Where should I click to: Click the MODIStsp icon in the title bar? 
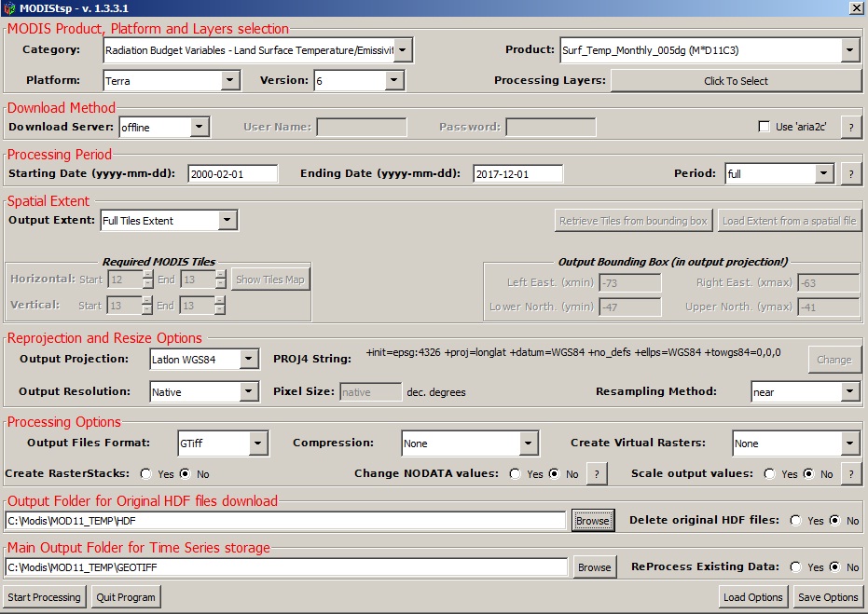[8, 7]
